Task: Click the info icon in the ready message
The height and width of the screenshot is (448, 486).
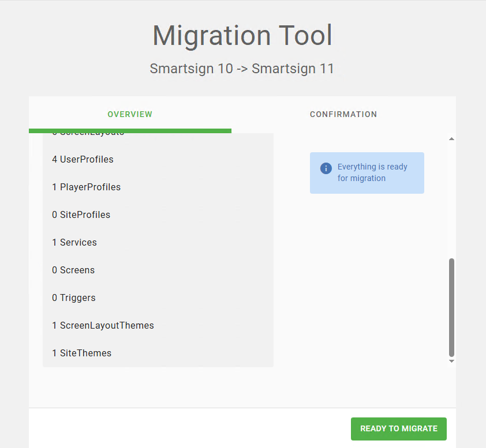Action: pyautogui.click(x=326, y=168)
